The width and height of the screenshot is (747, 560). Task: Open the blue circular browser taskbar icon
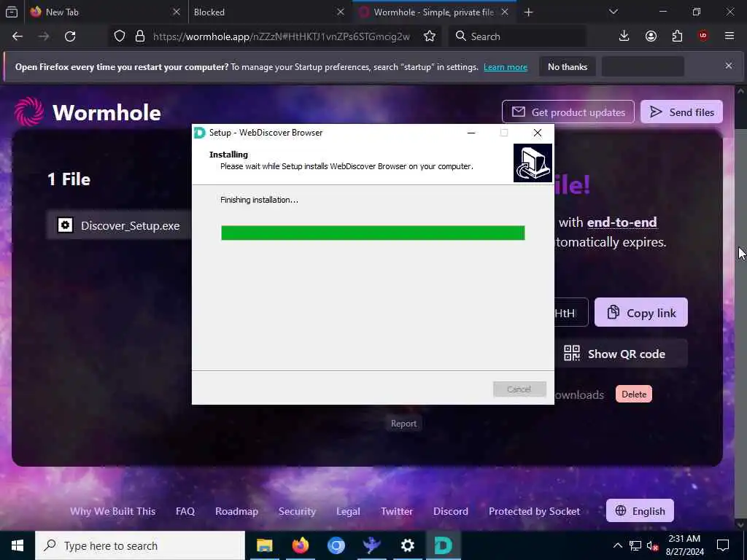(x=336, y=545)
